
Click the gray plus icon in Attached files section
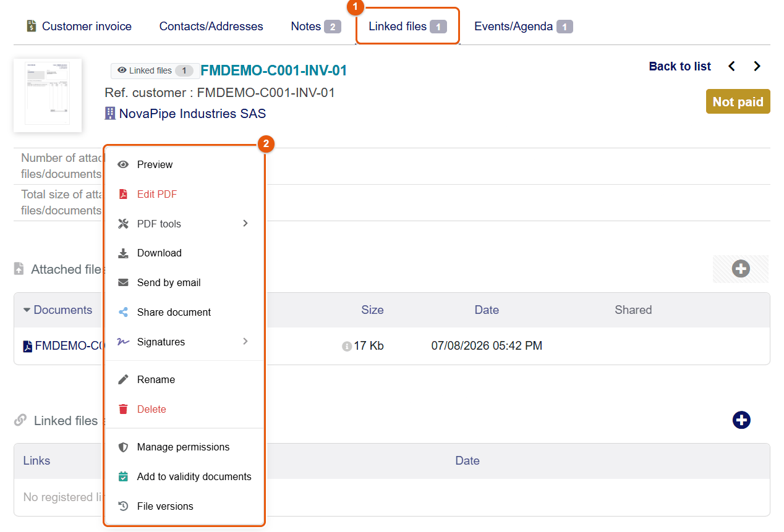741,269
